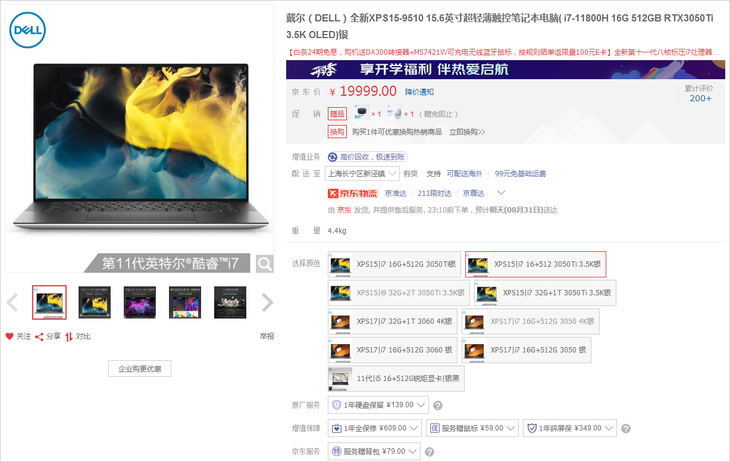The image size is (730, 462).
Task: Click the 高价回收，极速到账 link
Action: (x=372, y=157)
